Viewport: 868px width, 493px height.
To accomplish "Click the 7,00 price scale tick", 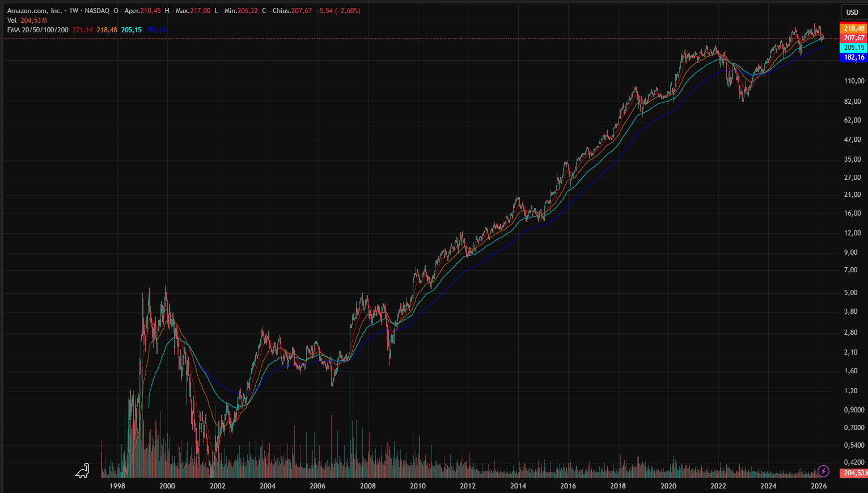I will coord(851,270).
